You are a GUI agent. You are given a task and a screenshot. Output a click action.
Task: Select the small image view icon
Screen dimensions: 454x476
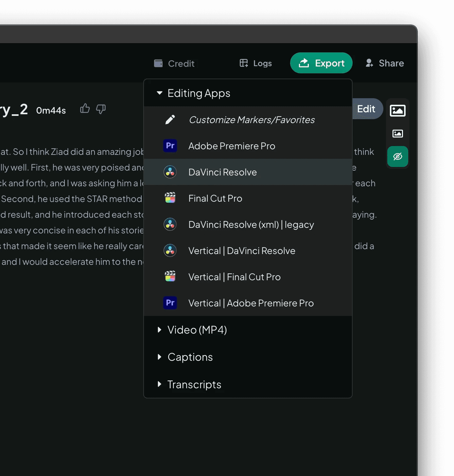coord(398,133)
